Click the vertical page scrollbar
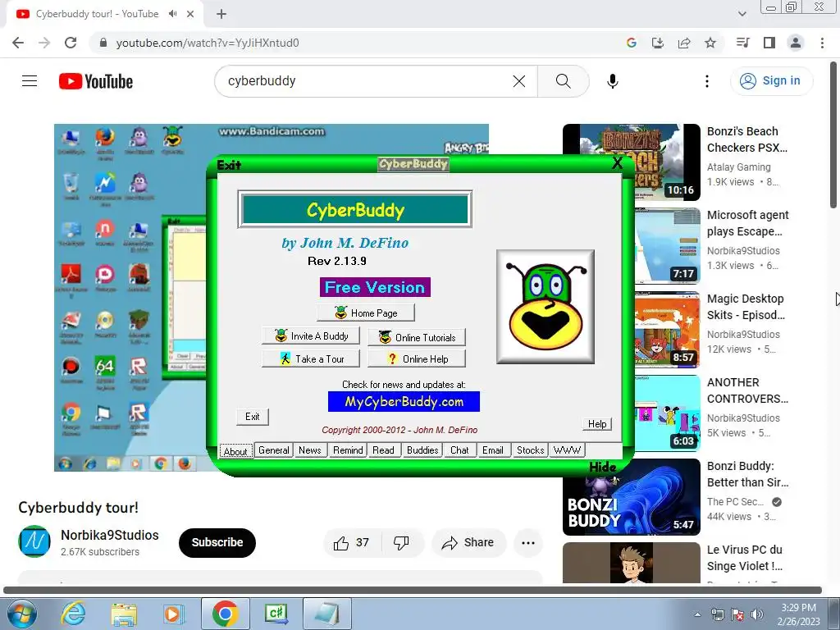The height and width of the screenshot is (630, 840). 833,134
